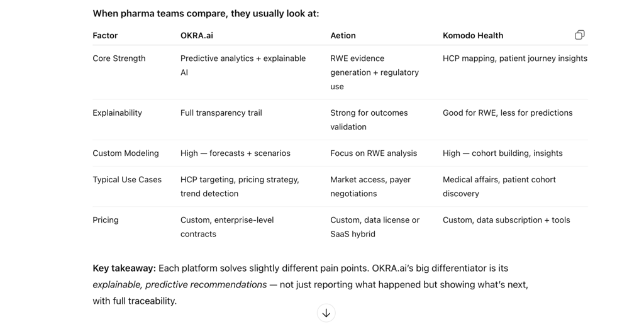The image size is (644, 327).
Task: Copy the comparison table with copy icon
Action: coord(579,35)
